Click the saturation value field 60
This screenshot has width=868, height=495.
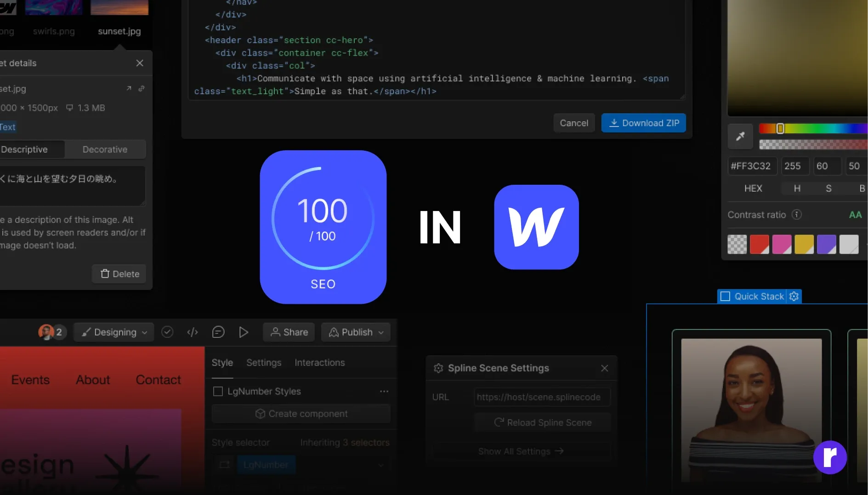827,166
